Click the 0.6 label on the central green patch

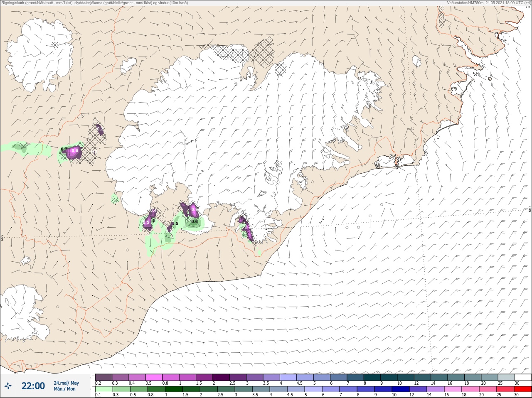pos(194,221)
